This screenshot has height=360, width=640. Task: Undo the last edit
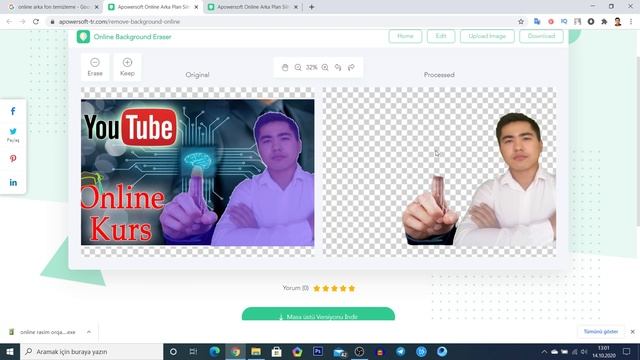point(338,67)
